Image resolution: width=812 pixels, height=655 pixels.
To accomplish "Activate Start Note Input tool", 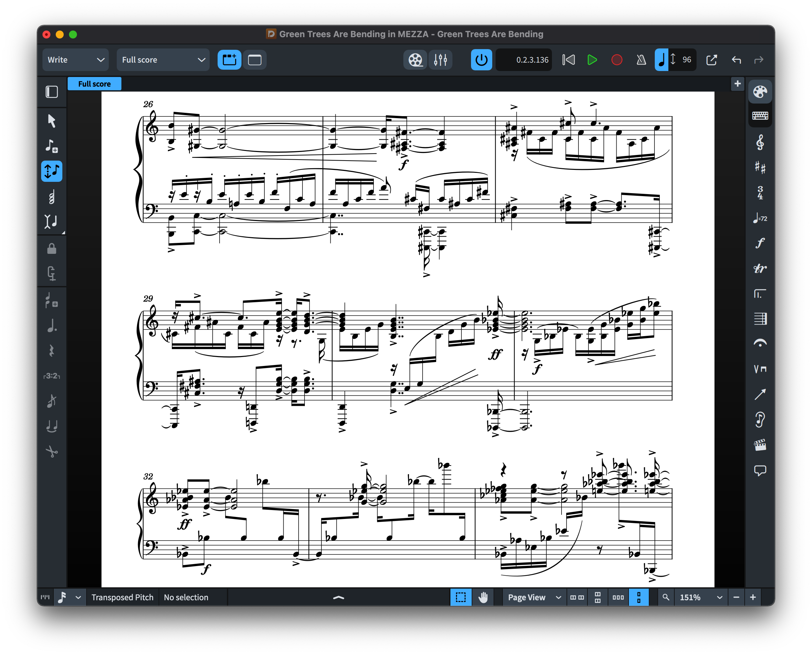I will [52, 146].
